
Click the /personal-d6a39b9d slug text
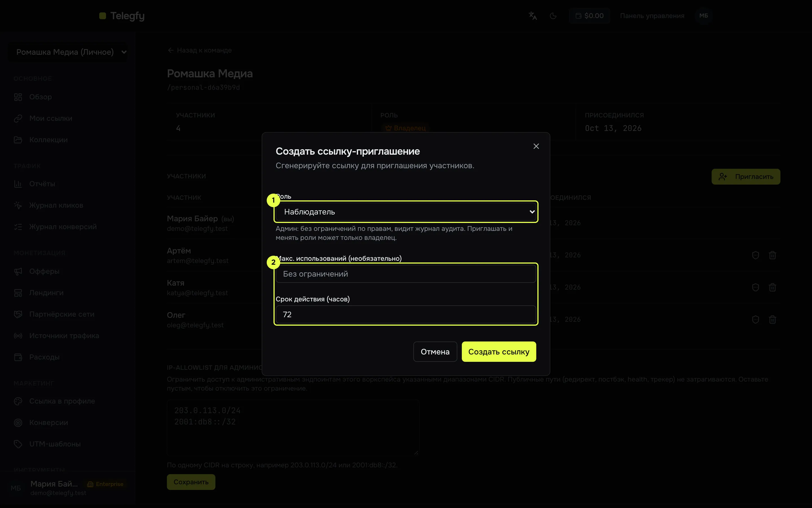(x=203, y=87)
